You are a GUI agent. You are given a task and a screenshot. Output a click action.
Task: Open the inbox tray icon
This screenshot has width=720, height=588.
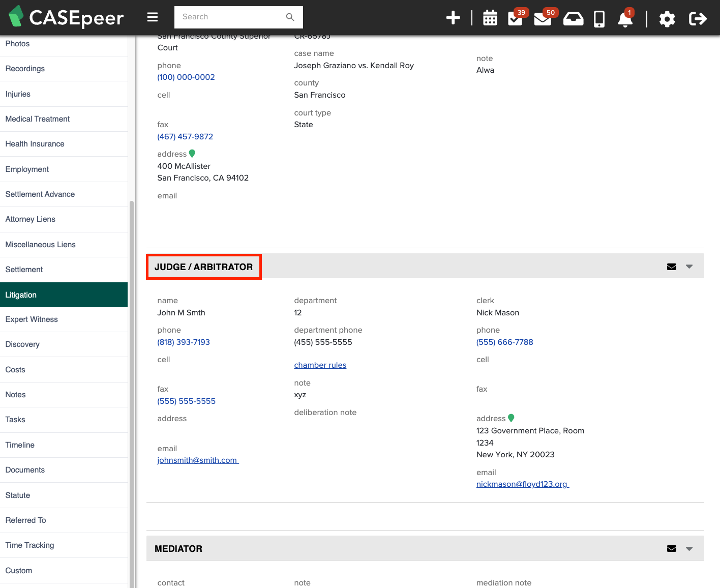coord(573,19)
